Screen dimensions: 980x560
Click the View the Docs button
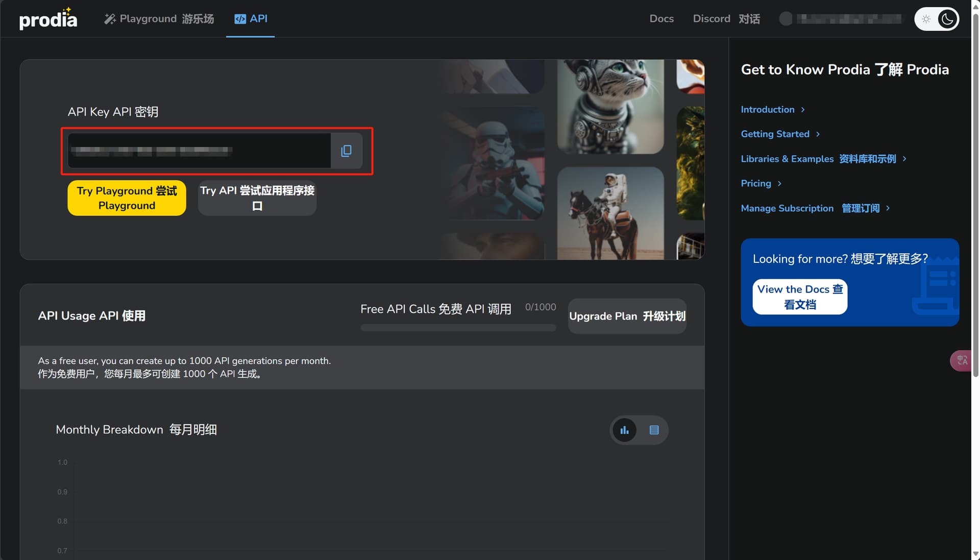[x=800, y=297]
